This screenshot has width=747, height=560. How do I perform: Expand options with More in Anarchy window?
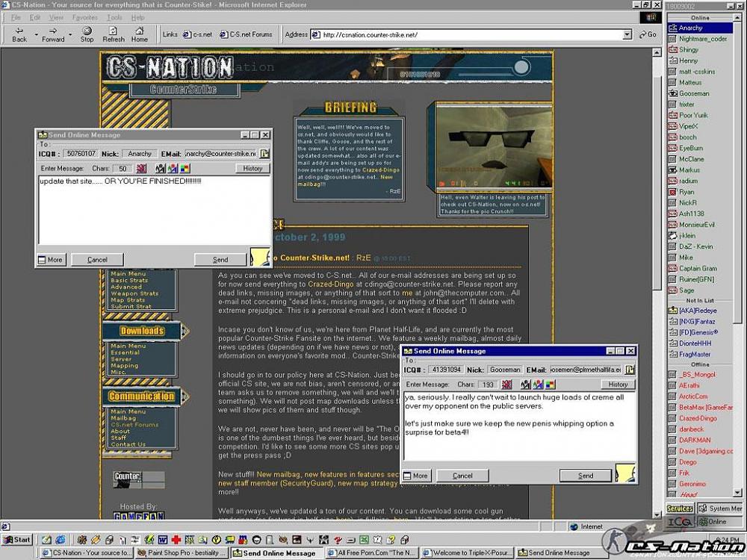point(51,260)
